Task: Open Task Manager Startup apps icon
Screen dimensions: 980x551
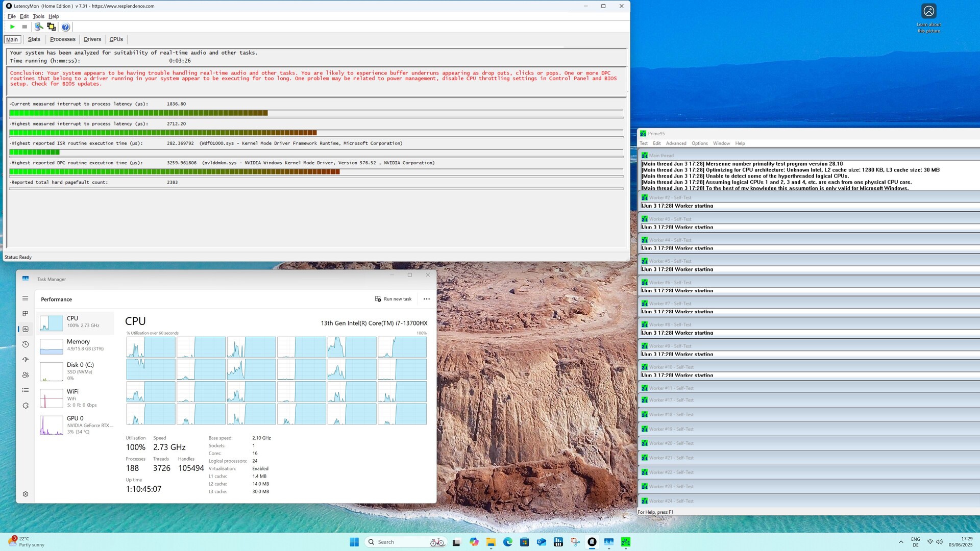Action: click(26, 360)
